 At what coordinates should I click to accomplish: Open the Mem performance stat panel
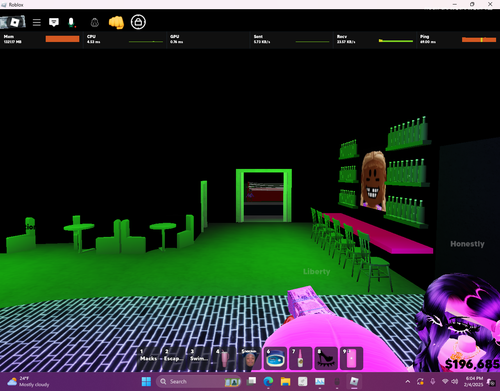pos(41,40)
